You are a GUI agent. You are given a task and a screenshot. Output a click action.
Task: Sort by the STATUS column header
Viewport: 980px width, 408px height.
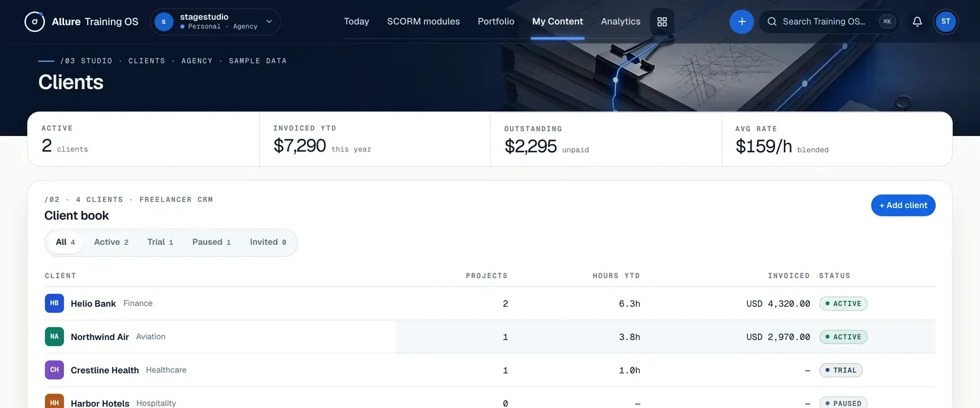pos(835,275)
